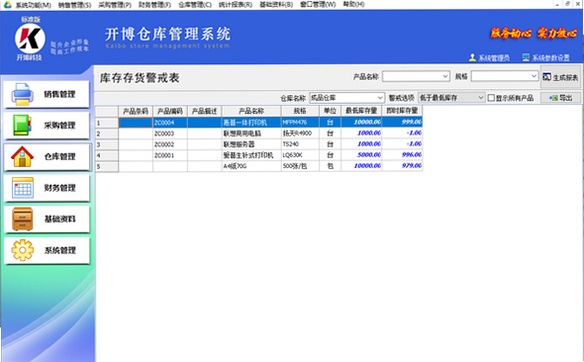Click the 生成报表 button
Viewport: 584px width, 362px height.
(561, 77)
